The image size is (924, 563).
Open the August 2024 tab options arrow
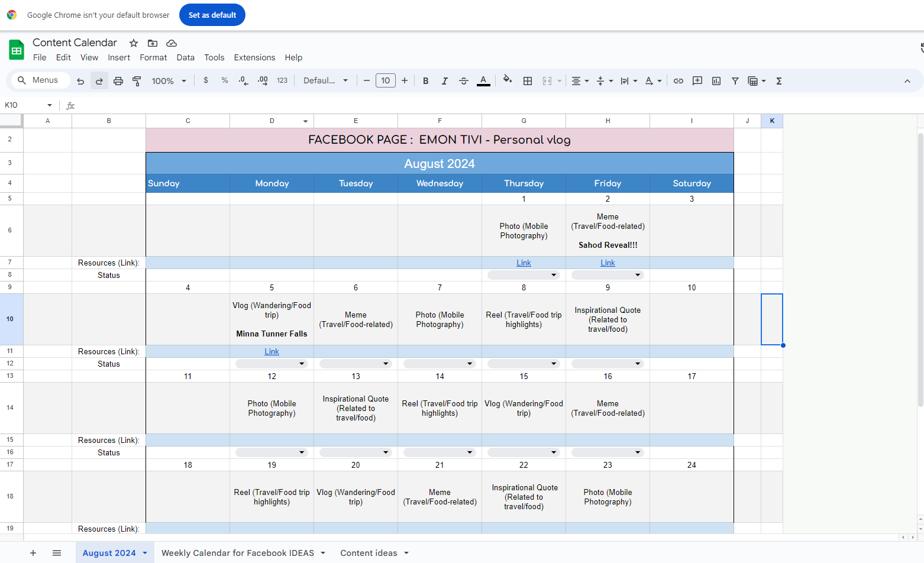145,553
